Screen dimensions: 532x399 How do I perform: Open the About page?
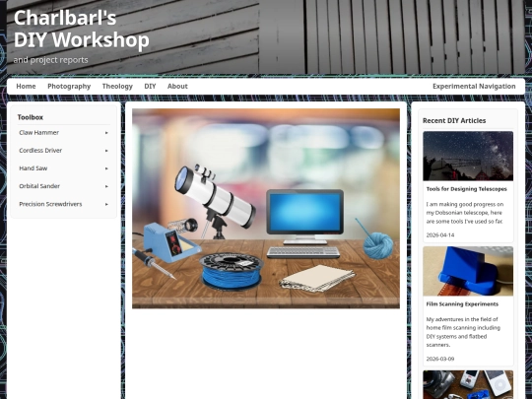tap(177, 86)
